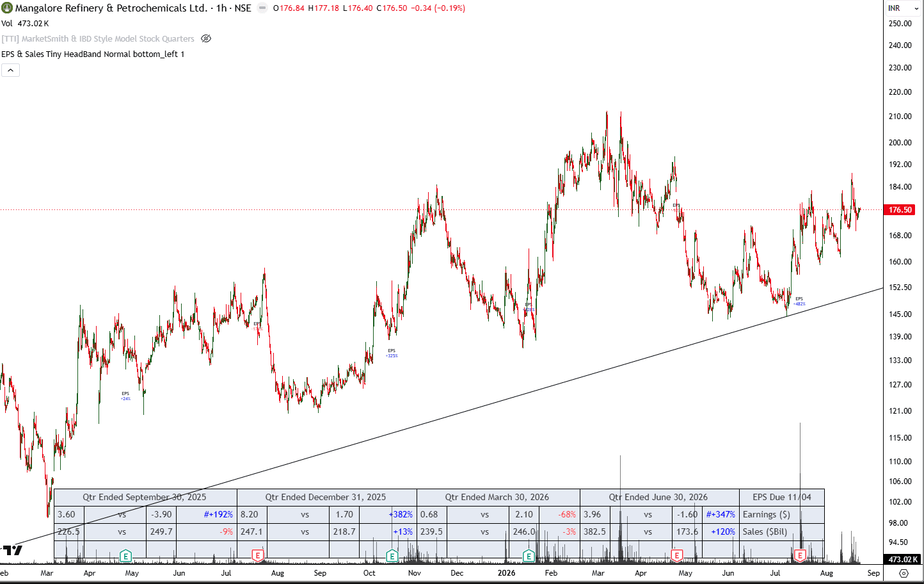The height and width of the screenshot is (584, 924).
Task: Select the TTI MarketSmith & IBD Style indicator name
Action: 98,39
